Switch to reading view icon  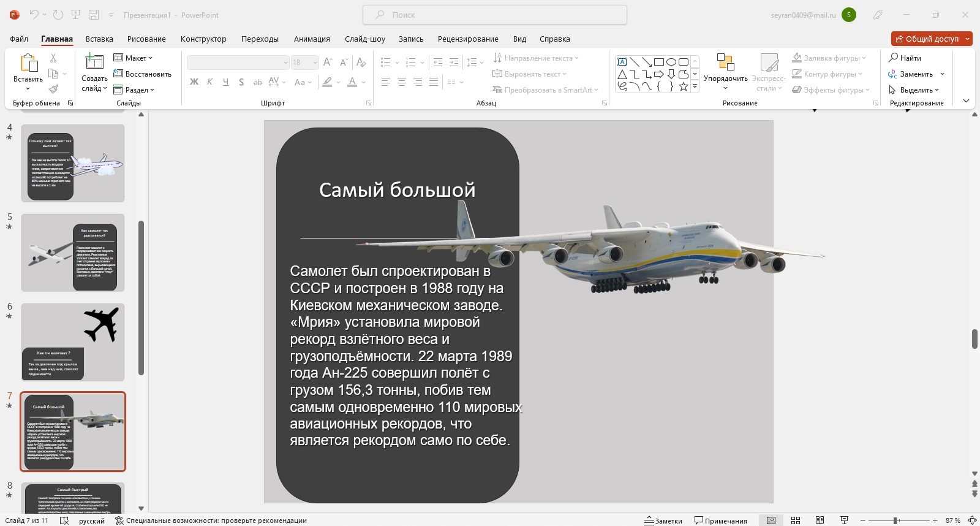coord(820,520)
